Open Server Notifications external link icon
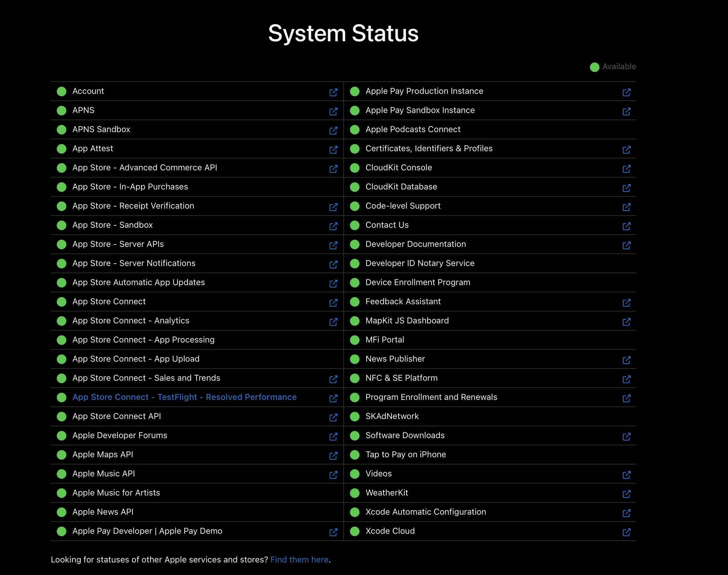 (333, 264)
